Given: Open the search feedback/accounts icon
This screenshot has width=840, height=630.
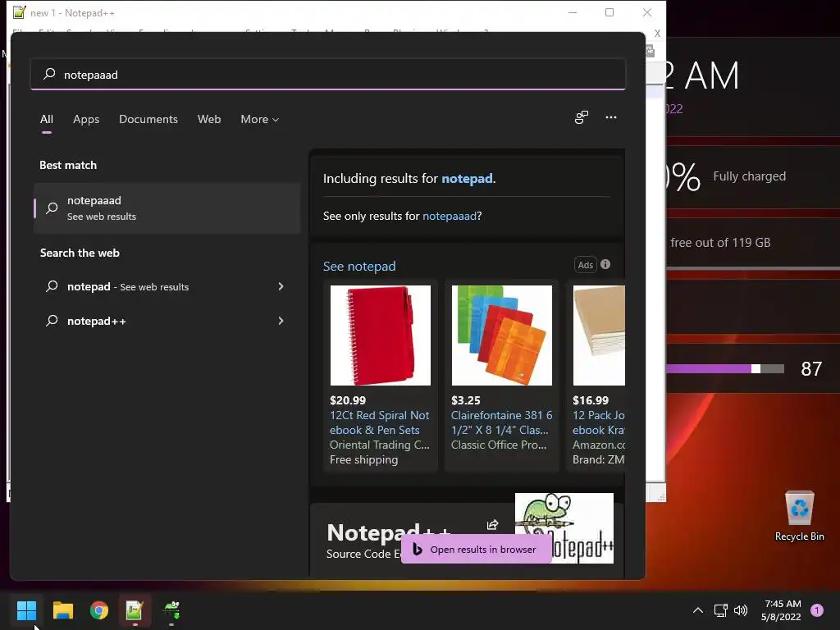Looking at the screenshot, I should point(582,117).
